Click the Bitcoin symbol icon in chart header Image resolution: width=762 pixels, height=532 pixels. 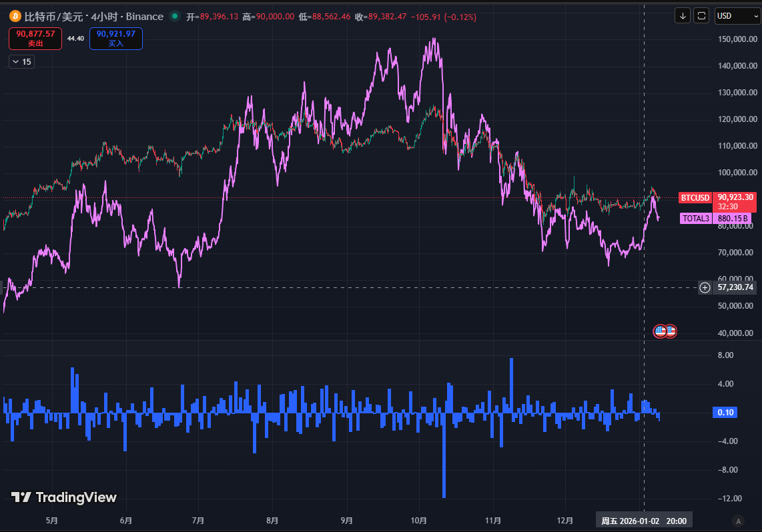coord(15,16)
